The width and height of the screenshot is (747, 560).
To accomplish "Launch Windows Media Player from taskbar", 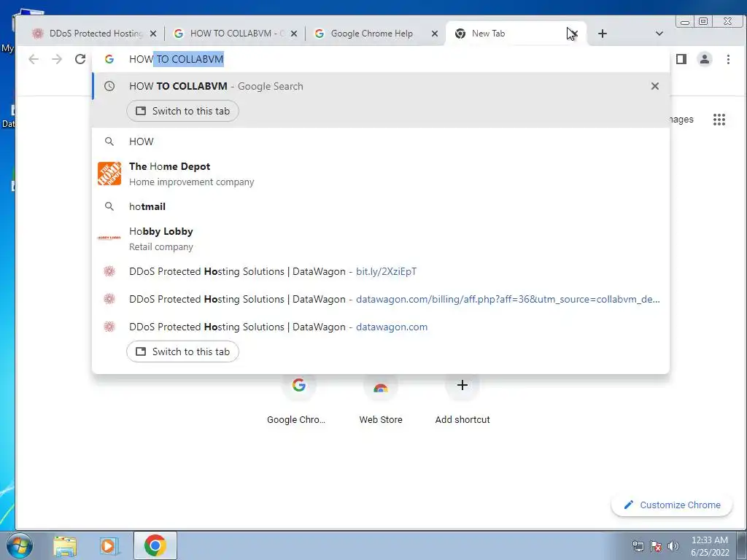I will tap(109, 545).
